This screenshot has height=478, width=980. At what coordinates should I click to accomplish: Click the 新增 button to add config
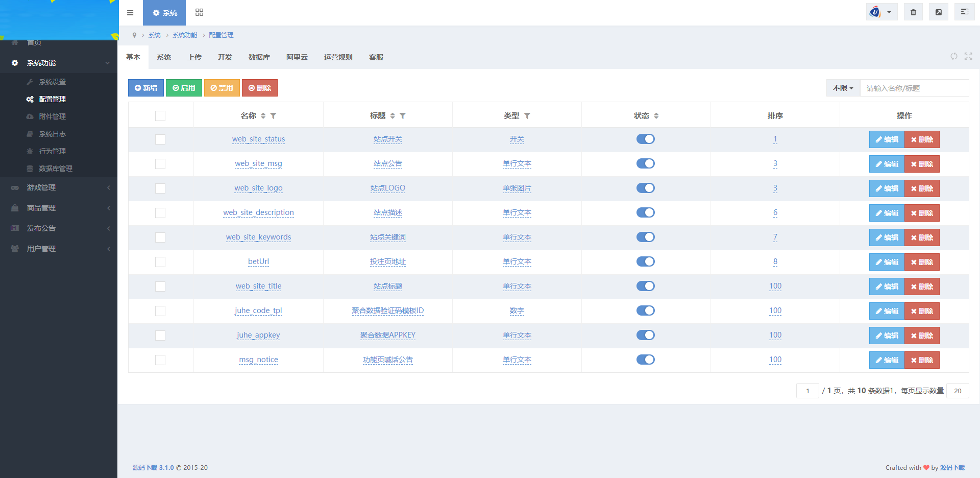click(x=145, y=87)
